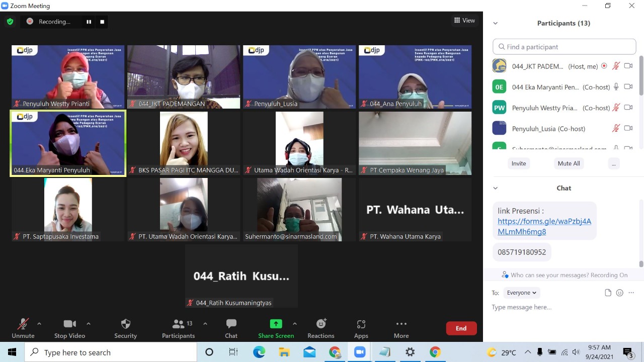Image resolution: width=644 pixels, height=362 pixels.
Task: Click the Find a participant search field
Action: tap(564, 47)
